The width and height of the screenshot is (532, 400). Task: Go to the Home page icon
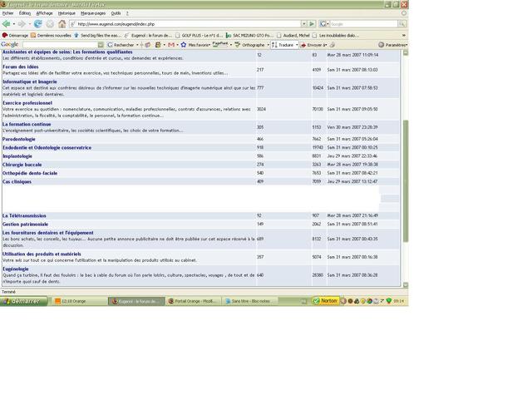point(62,24)
